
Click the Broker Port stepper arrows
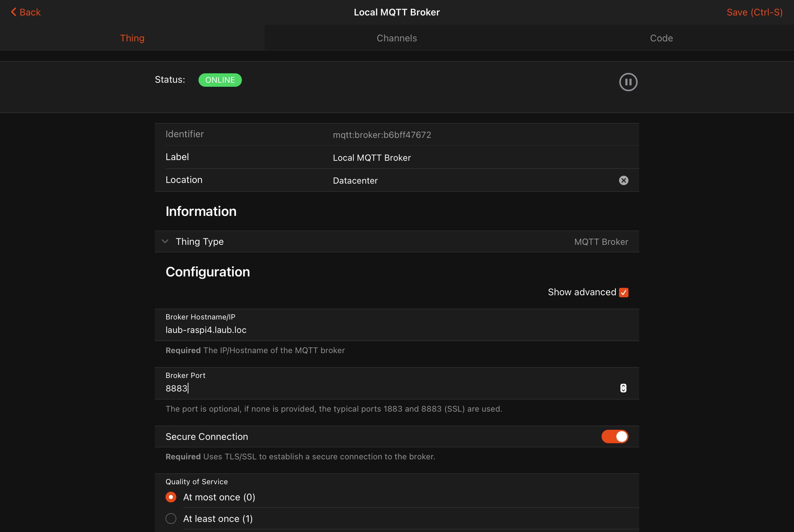(x=623, y=388)
